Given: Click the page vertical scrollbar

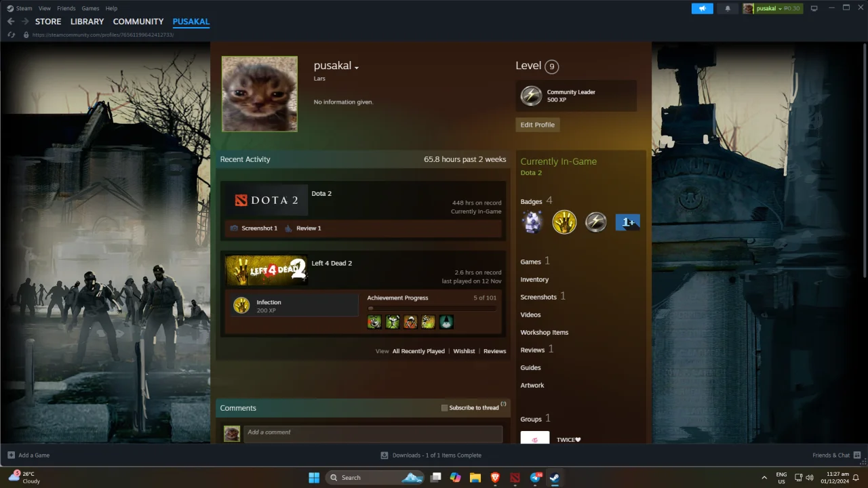Looking at the screenshot, I should [x=865, y=159].
